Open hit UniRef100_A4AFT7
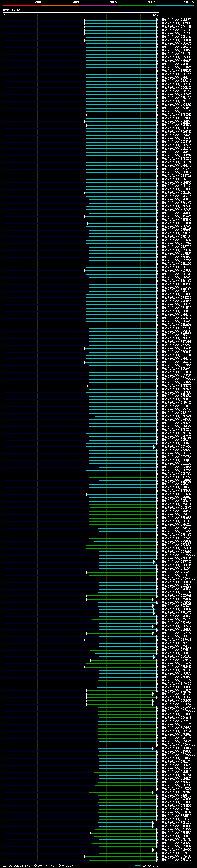 coord(177,796)
